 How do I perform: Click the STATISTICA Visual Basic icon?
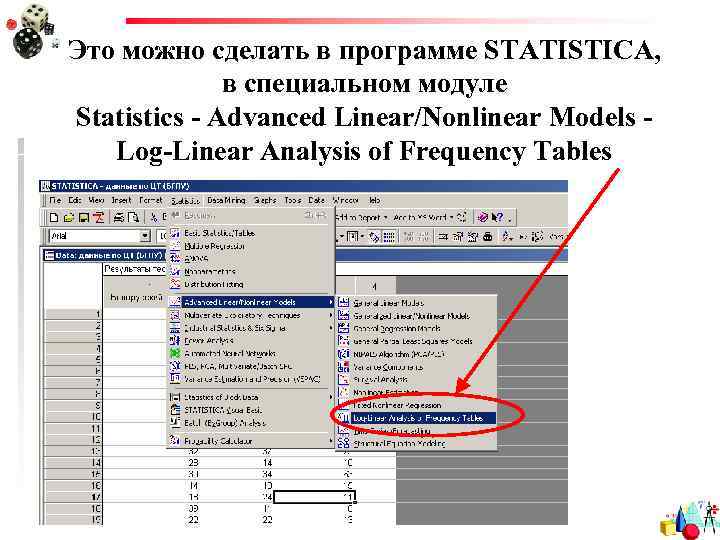click(x=175, y=410)
